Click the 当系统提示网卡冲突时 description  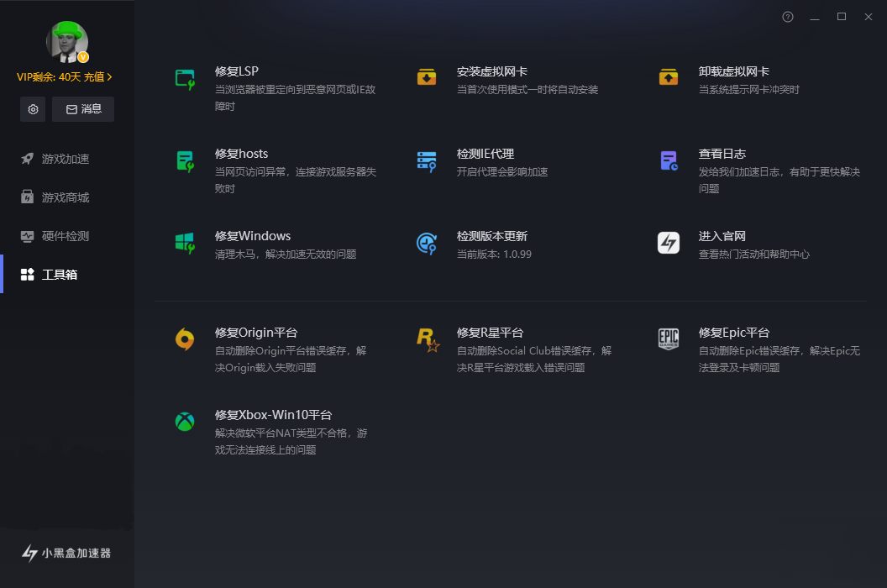tap(748, 89)
